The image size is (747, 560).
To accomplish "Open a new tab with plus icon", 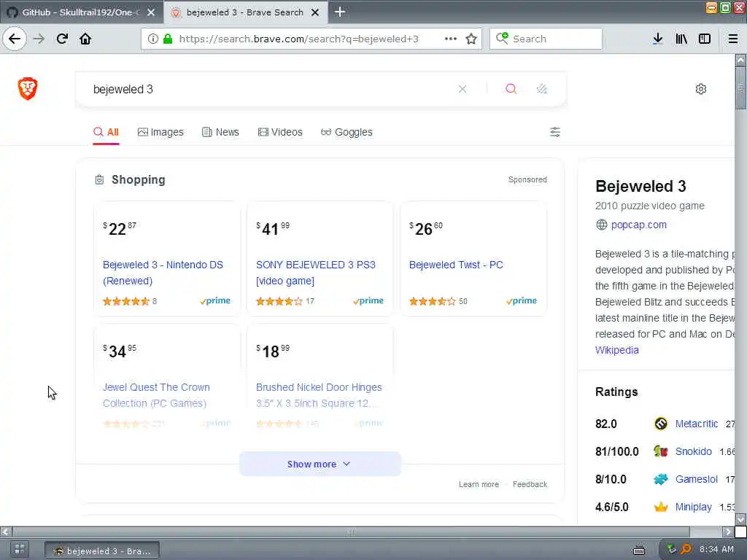I will click(340, 12).
